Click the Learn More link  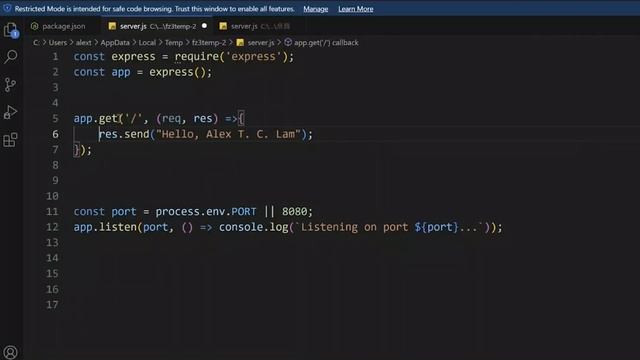point(356,9)
